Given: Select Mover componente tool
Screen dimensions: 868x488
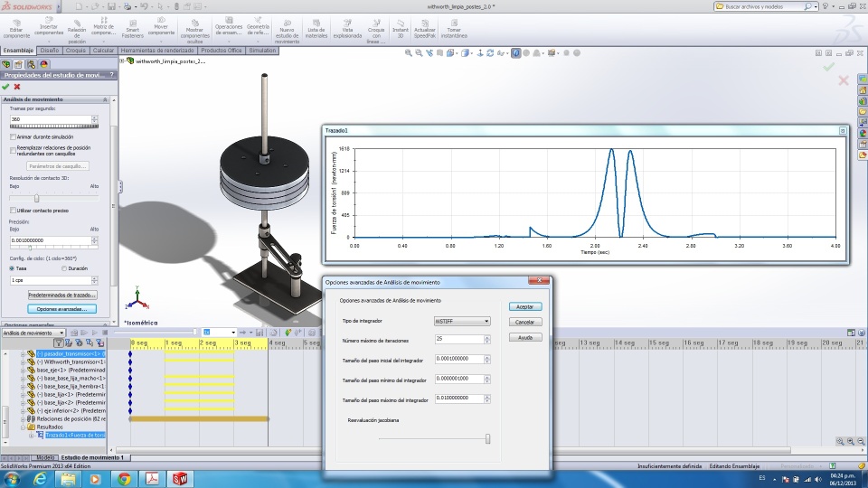Looking at the screenshot, I should point(161,28).
